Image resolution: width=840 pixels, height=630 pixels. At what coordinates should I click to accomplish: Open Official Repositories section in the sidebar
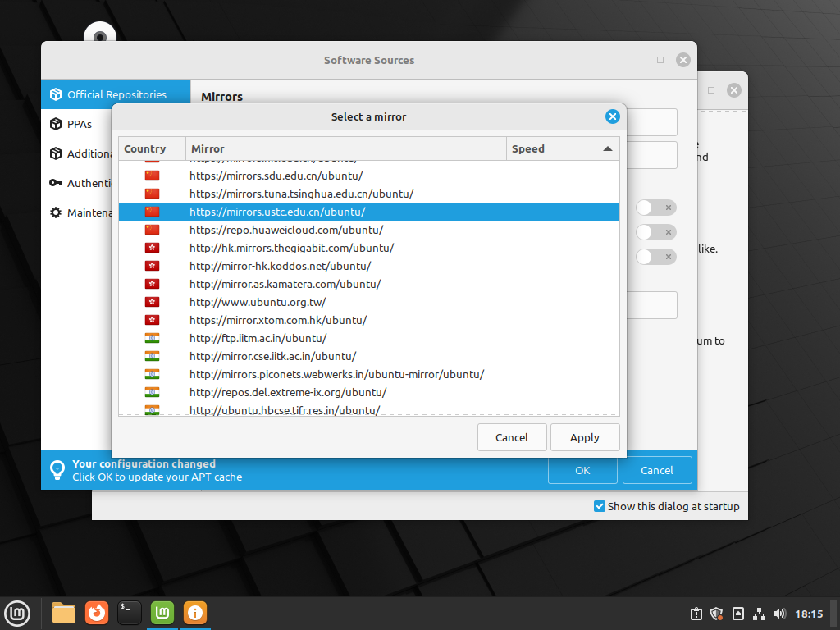point(116,94)
